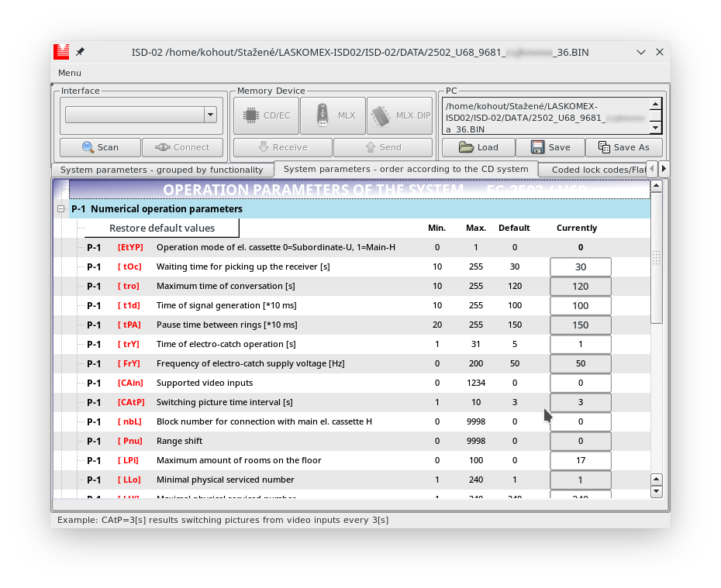Edit the FrY frequency value field

581,363
